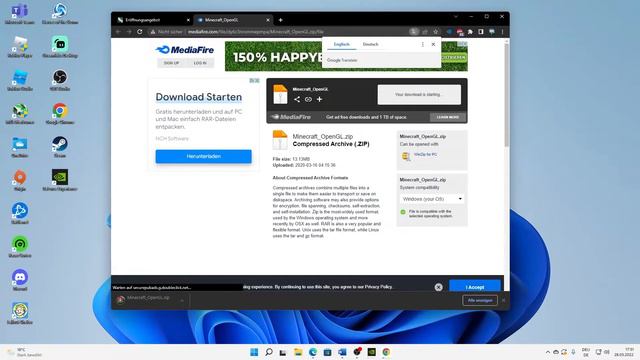Switch to the Eröffnungsangebot browser tab
This screenshot has width=640, height=360.
(153, 20)
